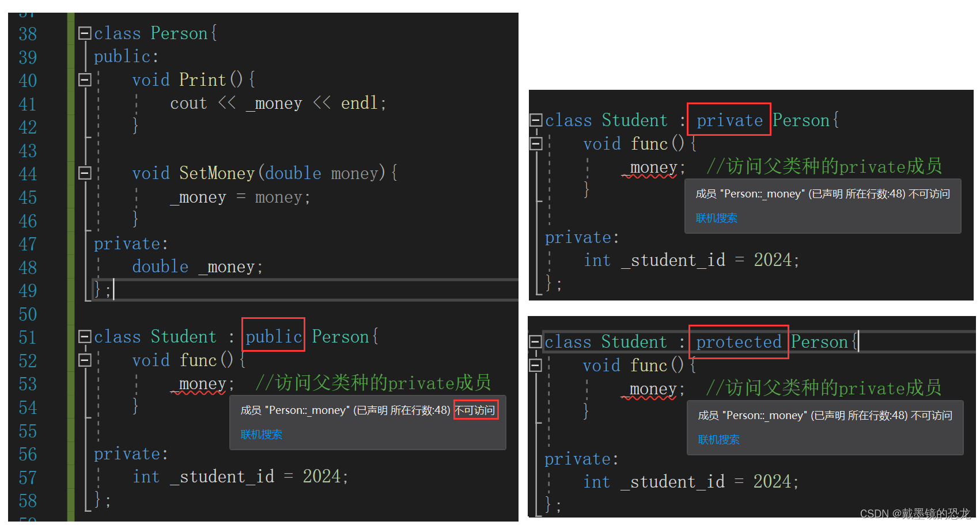
Task: Click 'public:' label on line 39
Action: (126, 56)
